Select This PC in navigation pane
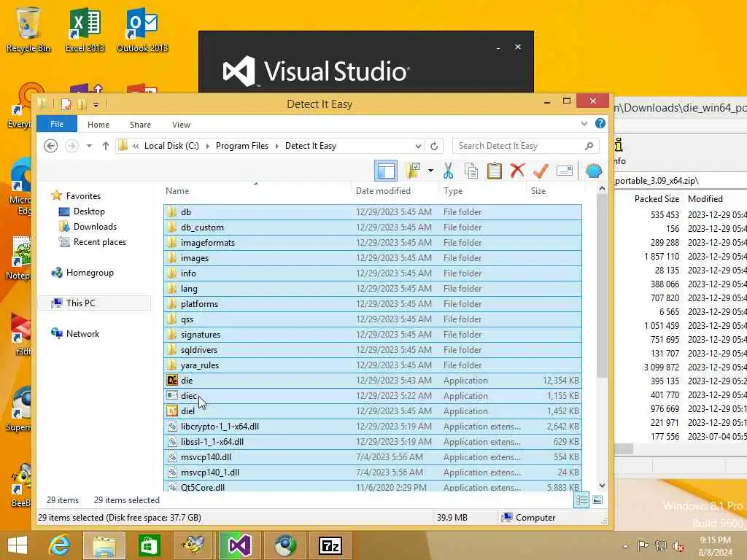747x560 pixels. point(80,303)
